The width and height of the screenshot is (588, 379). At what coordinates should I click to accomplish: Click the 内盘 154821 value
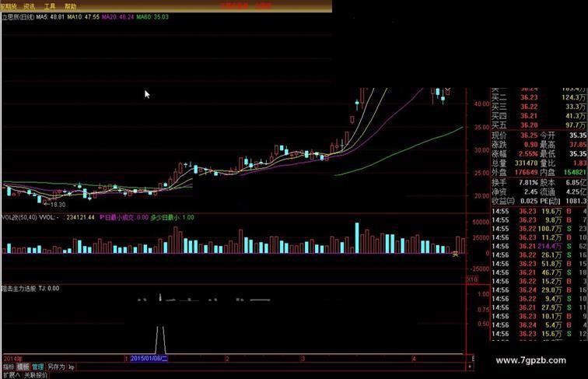(x=576, y=173)
